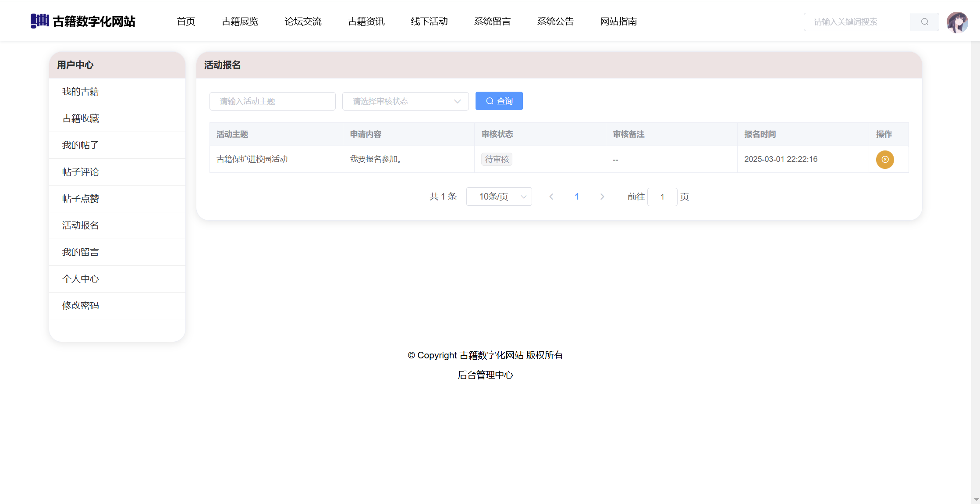Click the 后台管理中心 footer link
The width and height of the screenshot is (980, 504).
click(x=485, y=375)
